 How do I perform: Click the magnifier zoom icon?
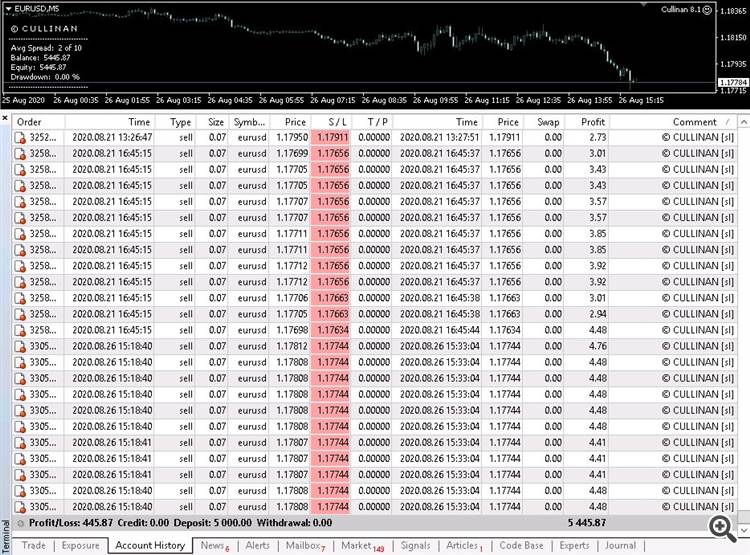(x=722, y=529)
